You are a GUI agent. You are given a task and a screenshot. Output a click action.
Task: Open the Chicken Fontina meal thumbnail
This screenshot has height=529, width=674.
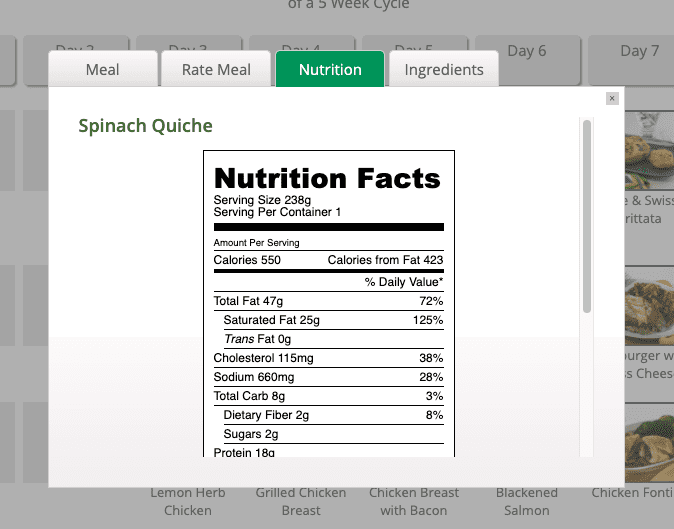tap(649, 443)
